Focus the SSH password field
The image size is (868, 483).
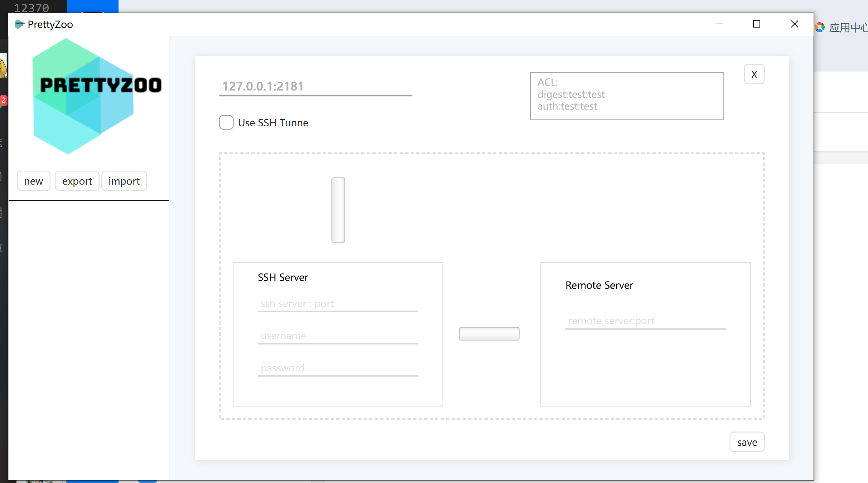[x=337, y=368]
